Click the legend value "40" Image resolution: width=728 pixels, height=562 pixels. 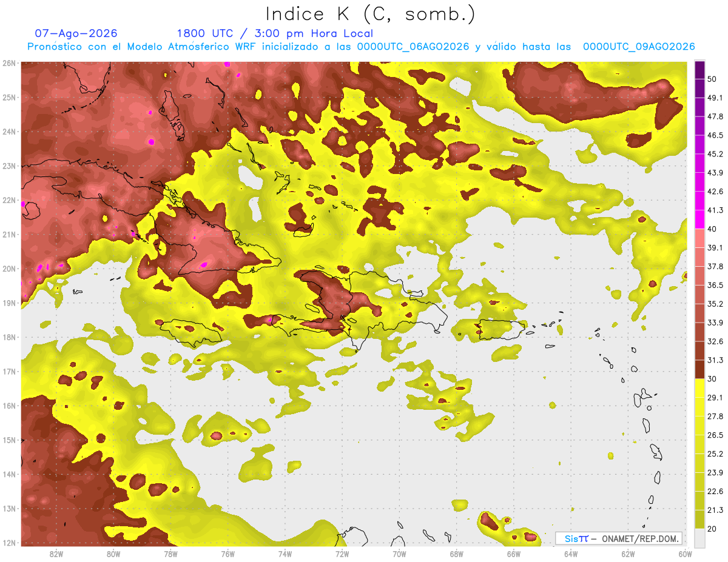[x=712, y=229]
